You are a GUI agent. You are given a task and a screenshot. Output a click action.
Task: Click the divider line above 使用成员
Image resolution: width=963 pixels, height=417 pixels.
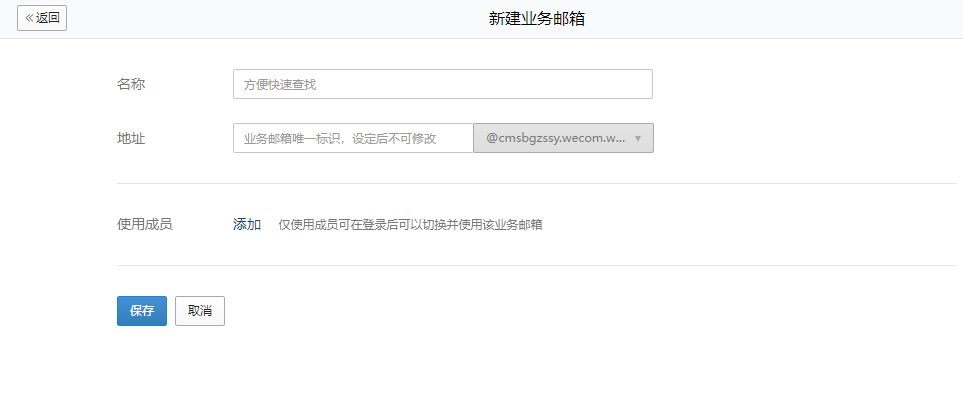[x=536, y=184]
